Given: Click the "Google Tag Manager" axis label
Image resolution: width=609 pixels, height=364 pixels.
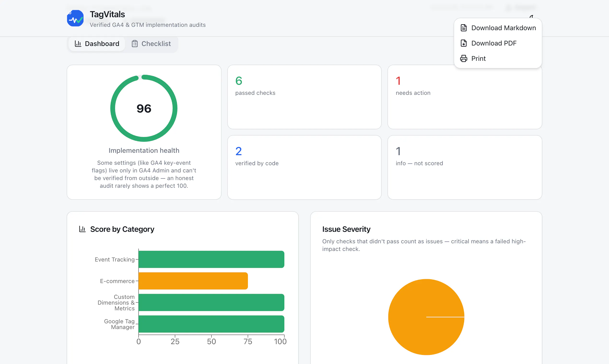Looking at the screenshot, I should 119,324.
